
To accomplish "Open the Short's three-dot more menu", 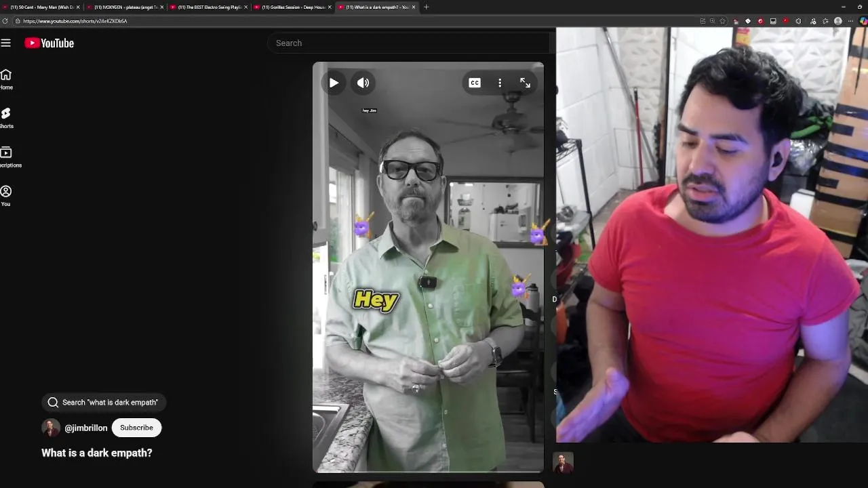I will (500, 83).
